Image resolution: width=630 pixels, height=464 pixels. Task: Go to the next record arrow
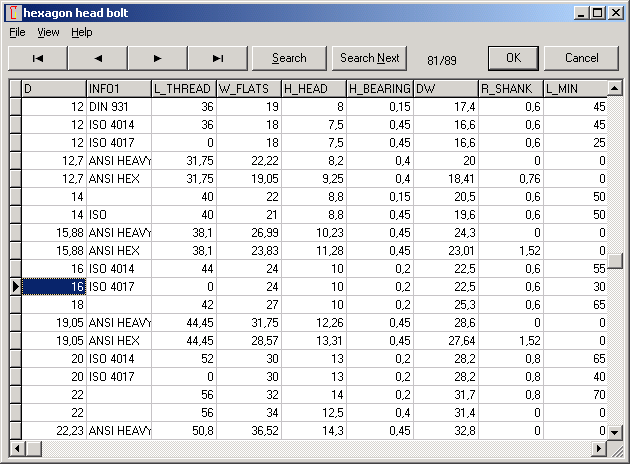click(158, 58)
